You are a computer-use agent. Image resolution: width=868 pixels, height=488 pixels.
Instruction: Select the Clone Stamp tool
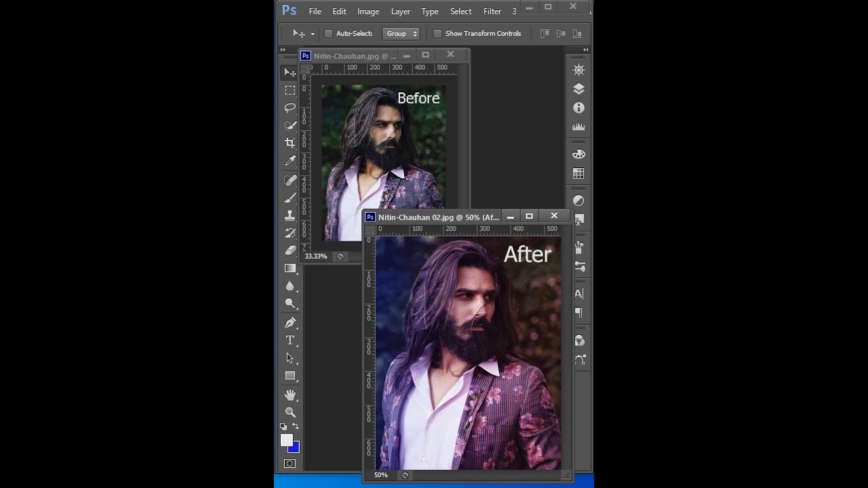pos(290,216)
